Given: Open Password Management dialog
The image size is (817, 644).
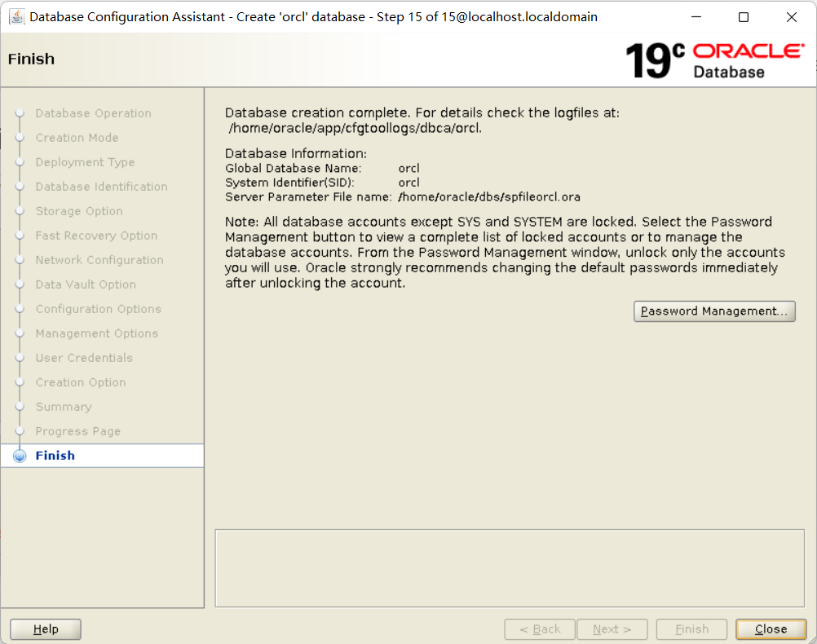Looking at the screenshot, I should pos(714,311).
